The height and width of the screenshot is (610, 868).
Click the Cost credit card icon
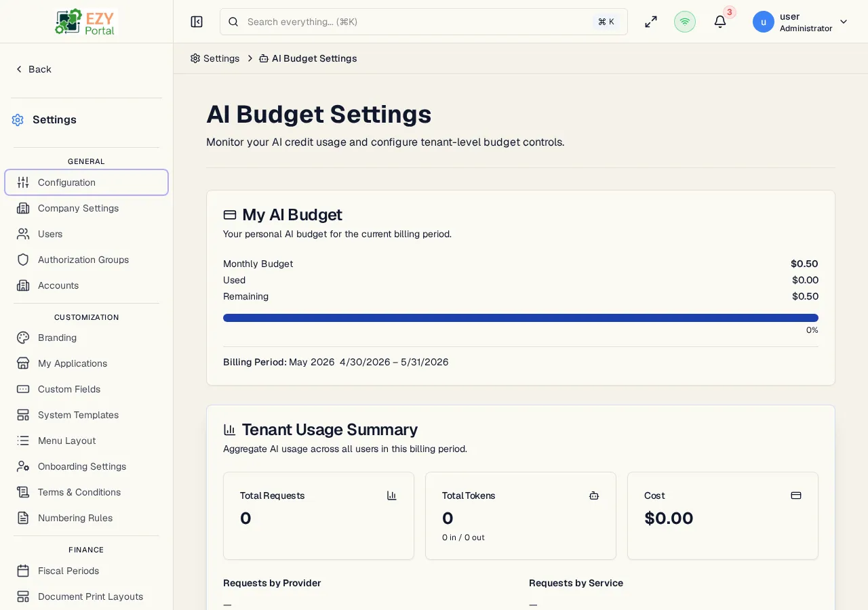796,495
